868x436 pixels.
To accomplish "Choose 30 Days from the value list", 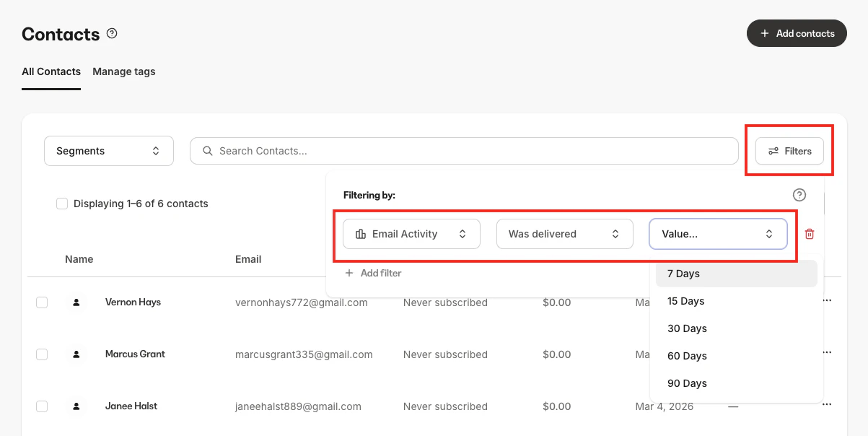I will coord(736,328).
